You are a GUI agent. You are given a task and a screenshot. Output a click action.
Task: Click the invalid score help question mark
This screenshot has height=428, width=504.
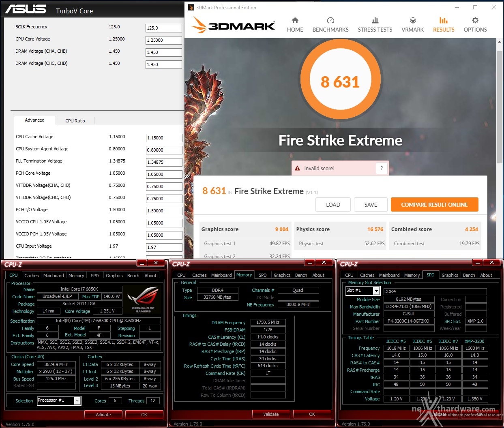pyautogui.click(x=382, y=168)
